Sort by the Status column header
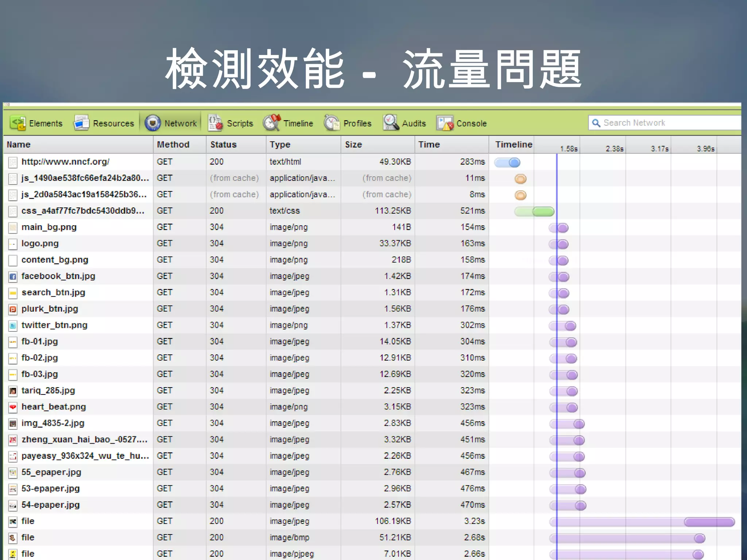 click(x=236, y=145)
